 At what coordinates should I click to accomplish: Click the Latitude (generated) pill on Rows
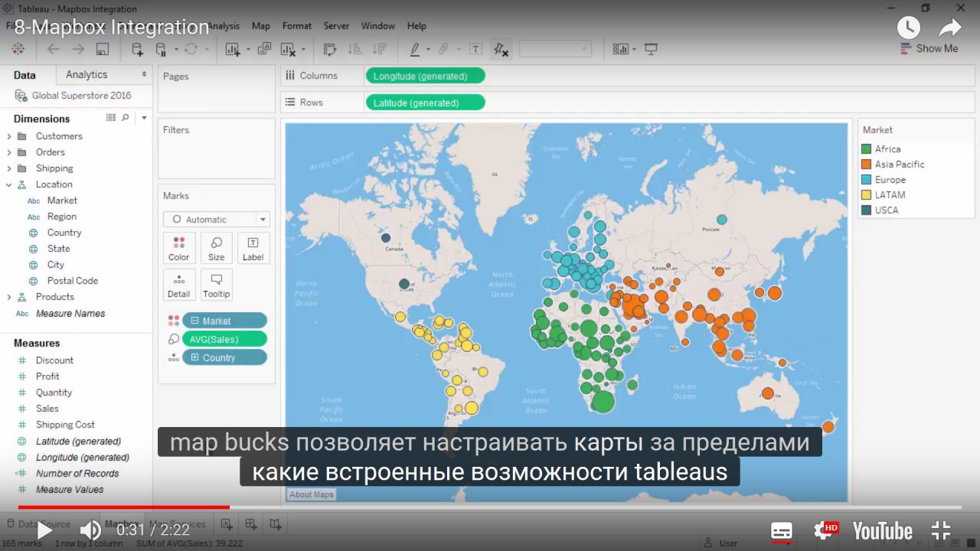[425, 103]
